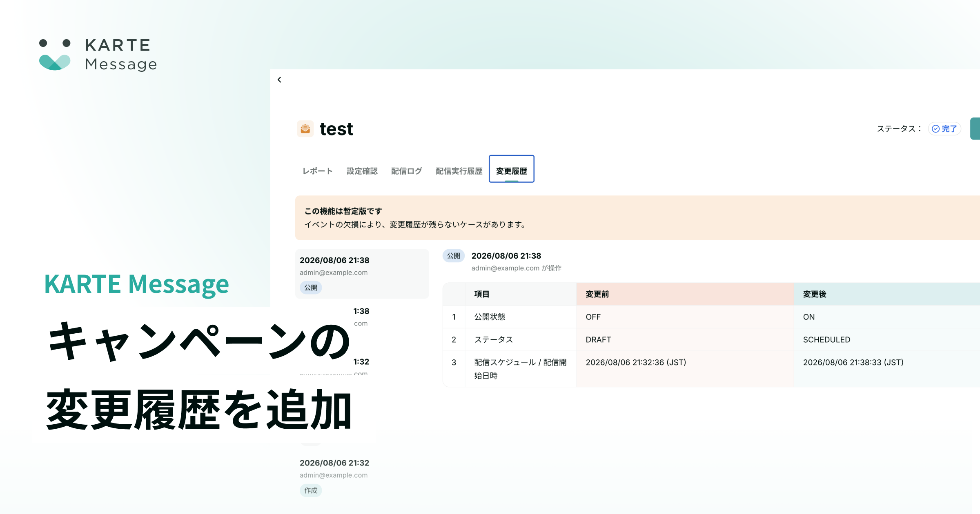Click the 'この機能は暫定版です' notice heading

point(343,211)
